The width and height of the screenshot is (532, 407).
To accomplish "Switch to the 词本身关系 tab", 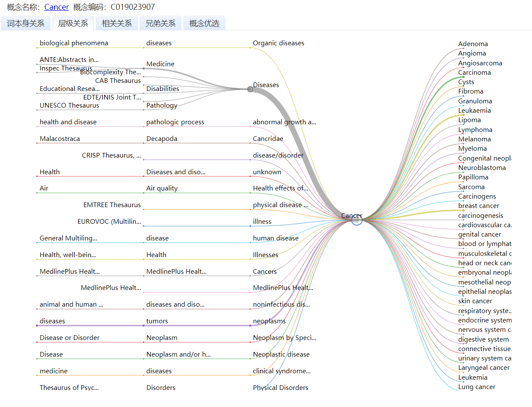I will pyautogui.click(x=26, y=23).
